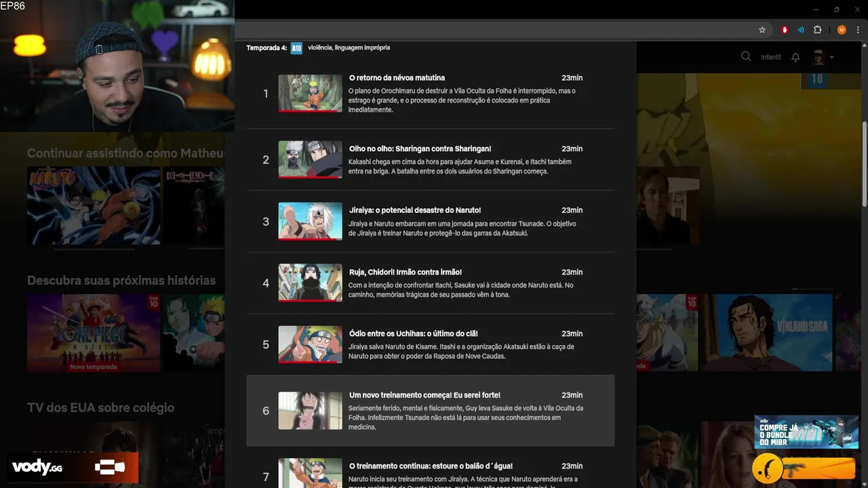Open the Naruto card in Continuar assistindo
This screenshot has height=488, width=868.
pos(94,205)
